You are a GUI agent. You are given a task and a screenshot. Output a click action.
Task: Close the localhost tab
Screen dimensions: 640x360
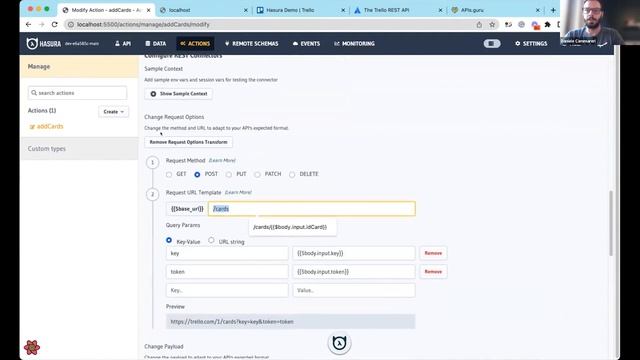246,10
